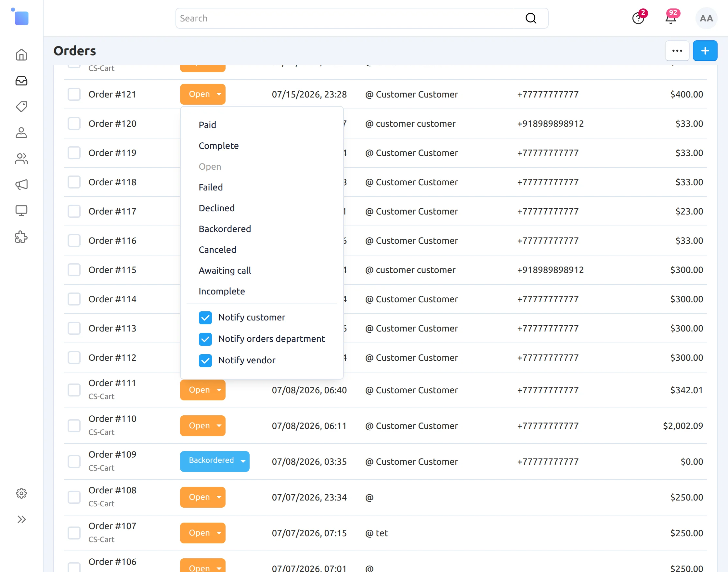Choose Incomplete status from the menu
The image size is (728, 572).
pos(222,291)
